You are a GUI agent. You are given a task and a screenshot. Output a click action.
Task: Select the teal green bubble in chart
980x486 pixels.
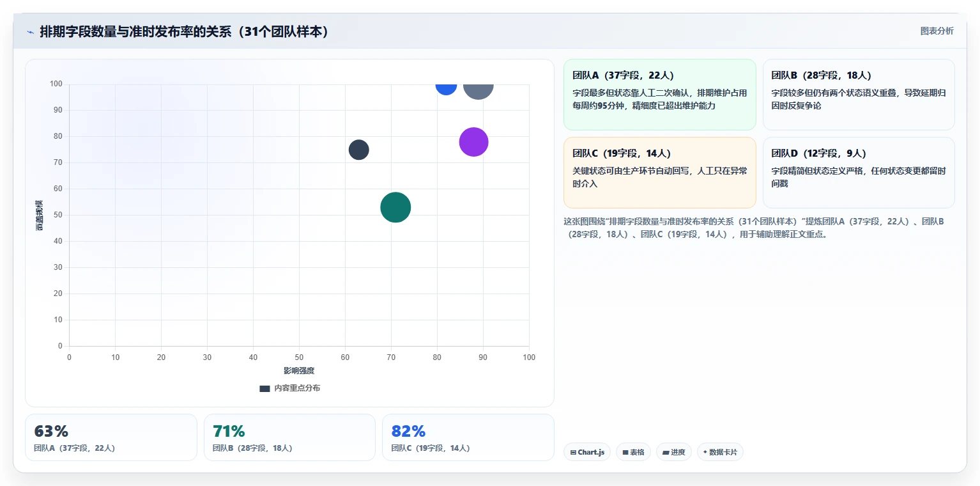[395, 207]
